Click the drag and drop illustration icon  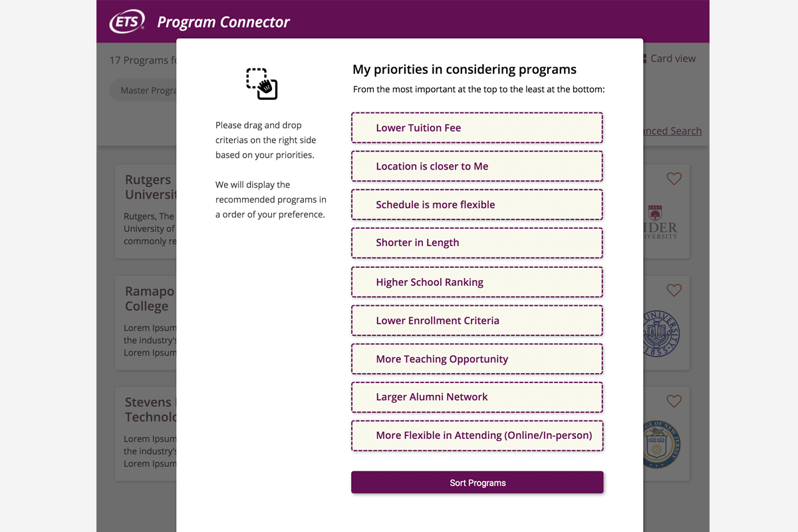tap(262, 84)
